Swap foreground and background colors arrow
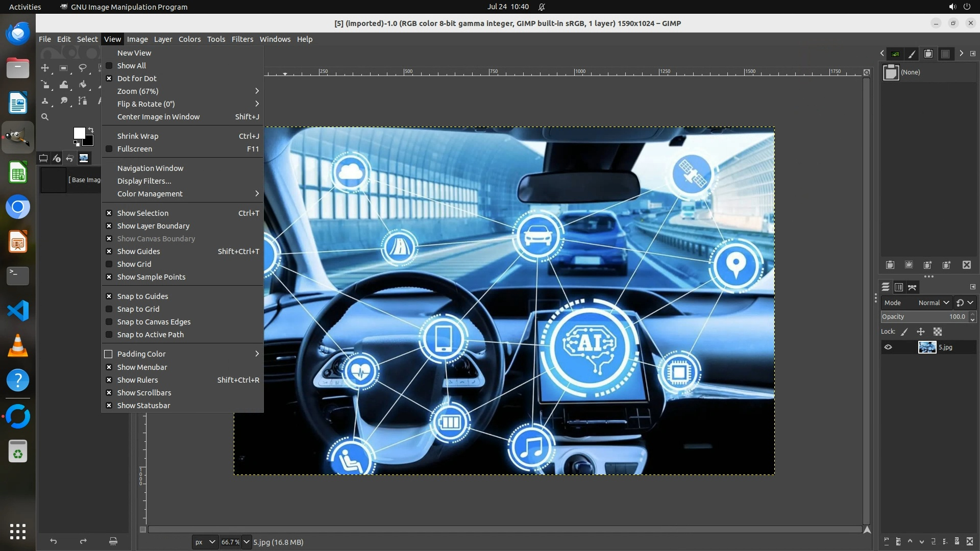 point(91,130)
